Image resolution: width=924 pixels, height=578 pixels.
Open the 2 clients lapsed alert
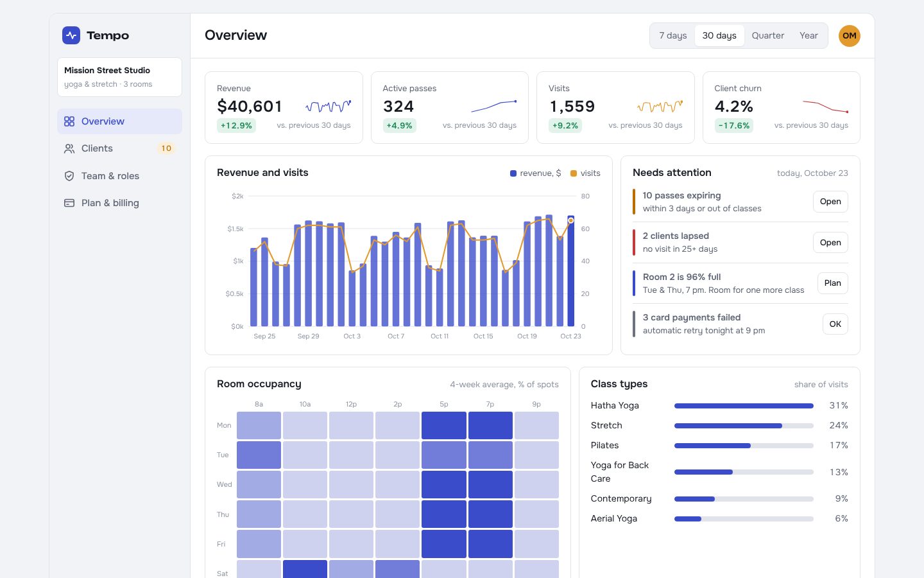(830, 243)
